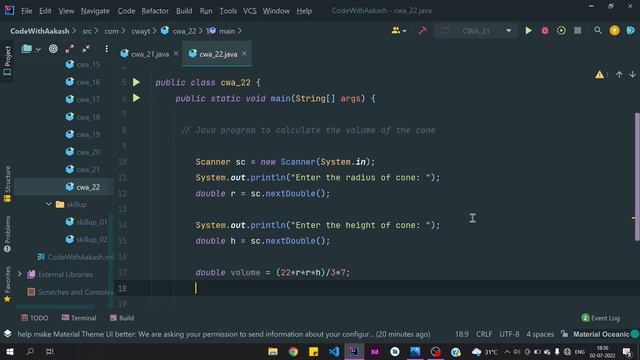Image resolution: width=640 pixels, height=360 pixels.
Task: Open Windows Start button
Action: (9, 351)
